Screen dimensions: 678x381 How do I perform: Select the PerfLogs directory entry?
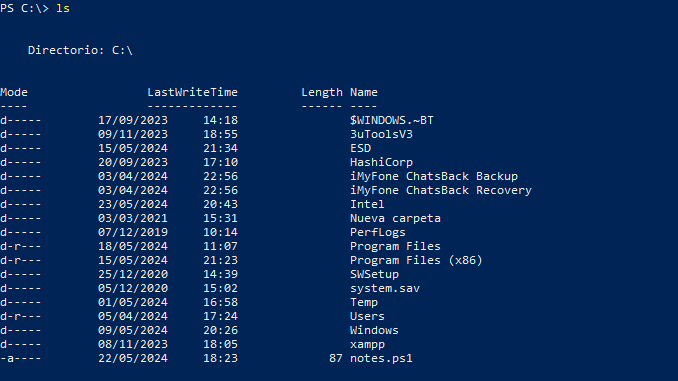pyautogui.click(x=378, y=232)
